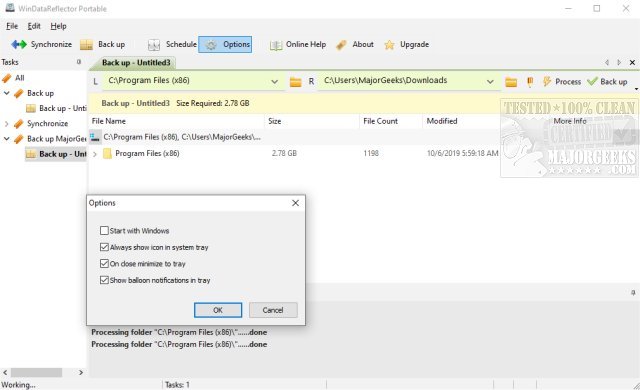Browse right destination folder icon
The width and height of the screenshot is (640, 390).
511,82
